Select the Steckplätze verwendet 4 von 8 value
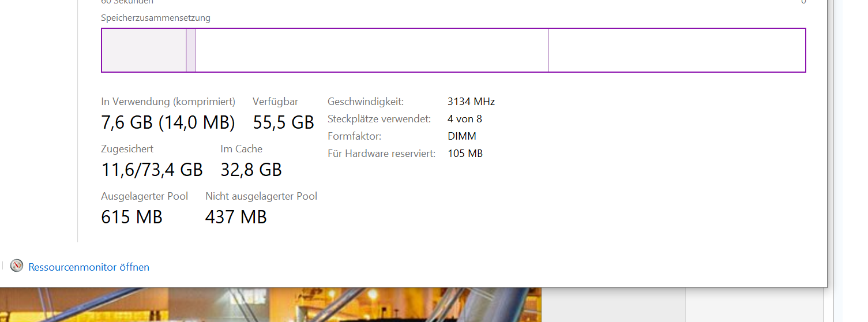Viewport: 868px width, 322px height. [464, 119]
